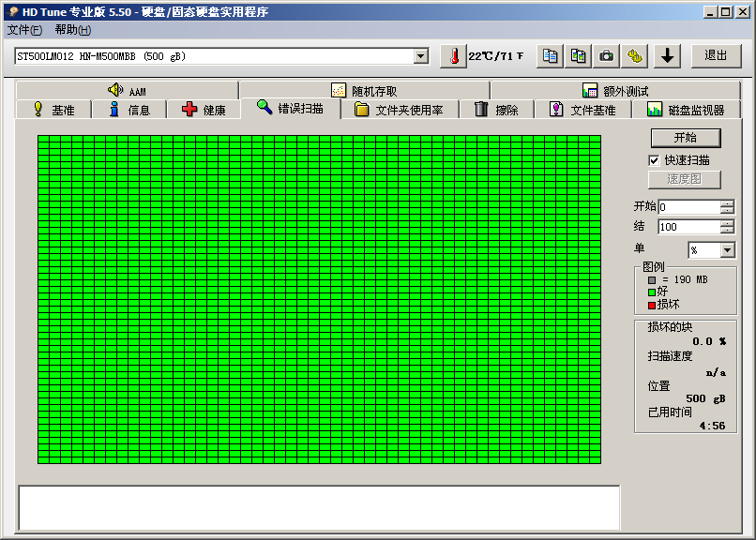The height and width of the screenshot is (540, 756).
Task: Click the 速度图 button
Action: click(685, 179)
